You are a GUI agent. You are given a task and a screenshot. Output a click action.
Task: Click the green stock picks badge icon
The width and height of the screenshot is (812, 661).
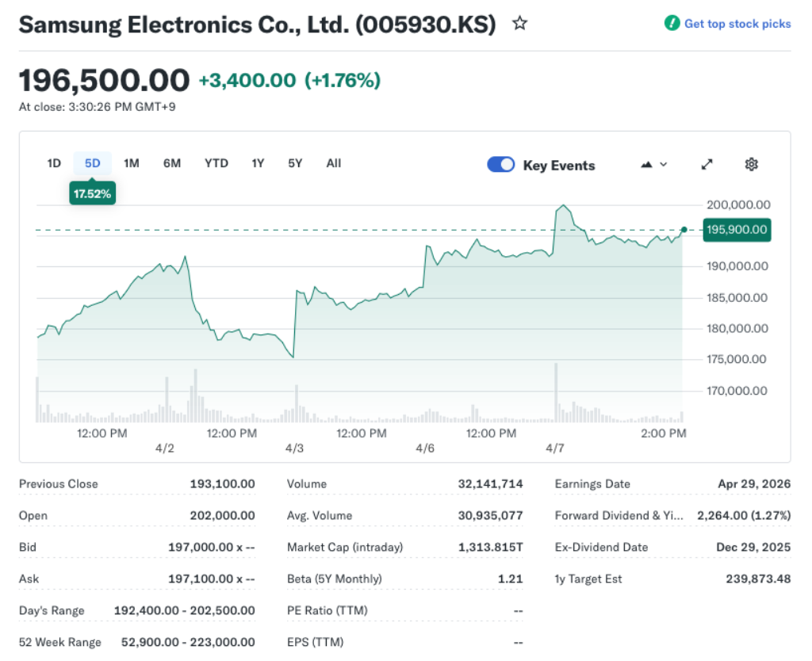click(x=672, y=23)
